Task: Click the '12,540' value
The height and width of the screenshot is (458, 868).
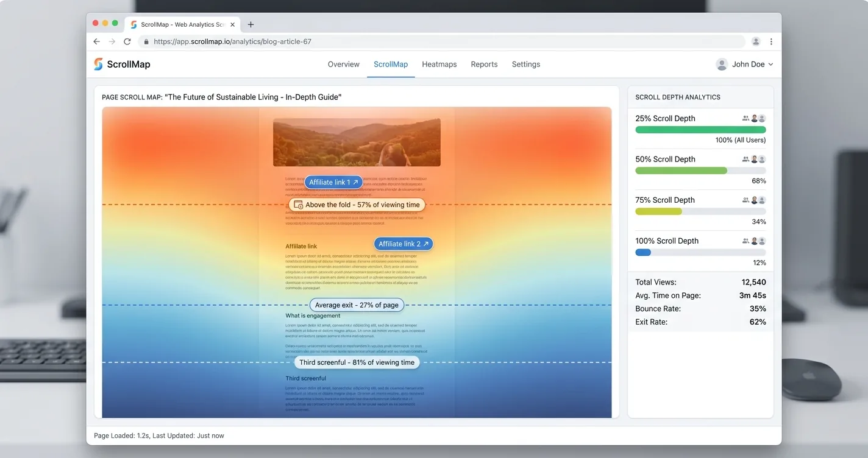Action: coord(754,282)
